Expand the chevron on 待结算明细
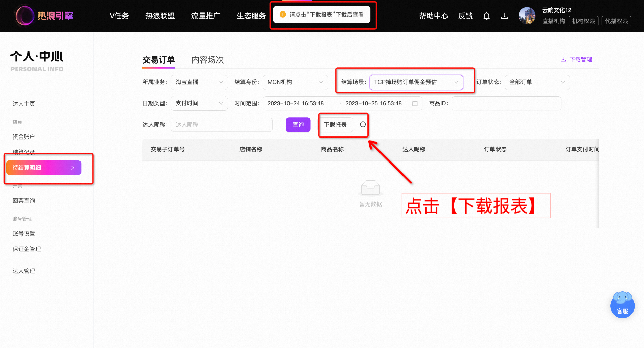 click(x=72, y=168)
